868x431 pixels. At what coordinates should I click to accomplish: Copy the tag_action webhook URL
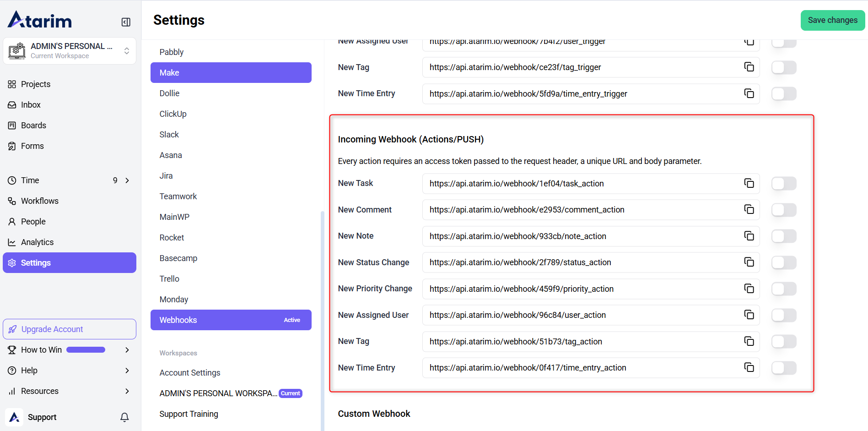[x=749, y=341]
